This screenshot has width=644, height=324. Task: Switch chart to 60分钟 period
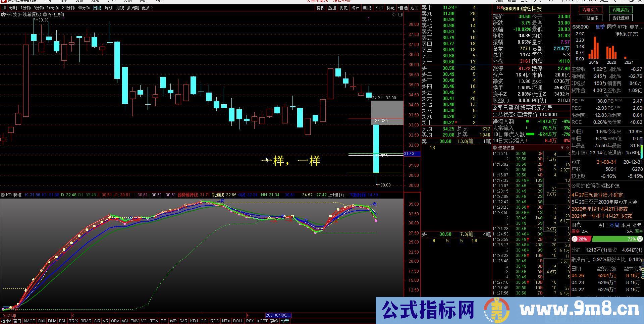click(84, 8)
